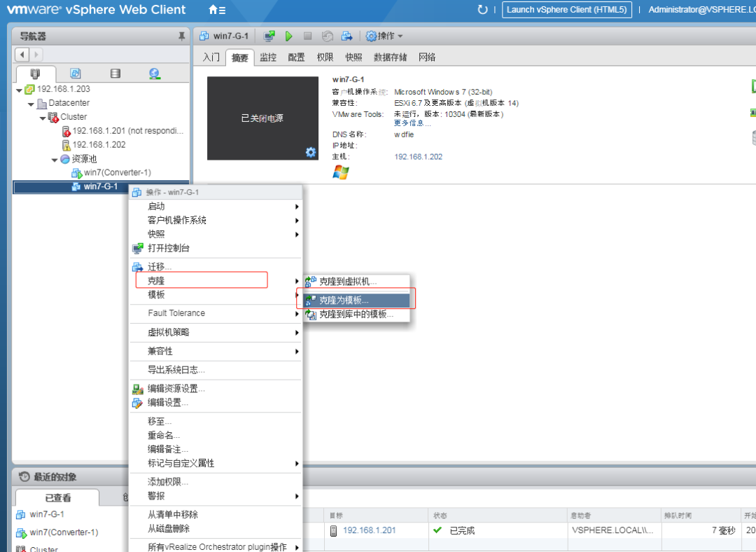
Task: Open the 模板 submenu entry
Action: [216, 295]
